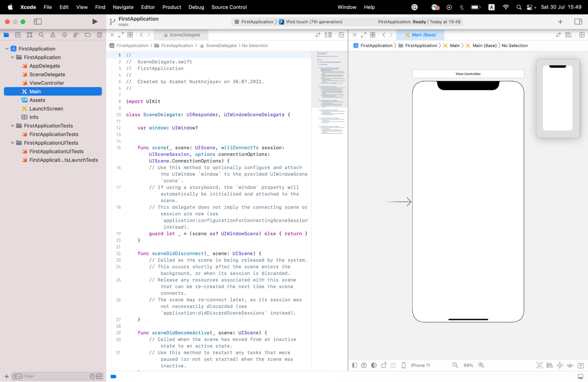The width and height of the screenshot is (588, 382).
Task: Toggle the debug area at bottom right
Action: 580,376
